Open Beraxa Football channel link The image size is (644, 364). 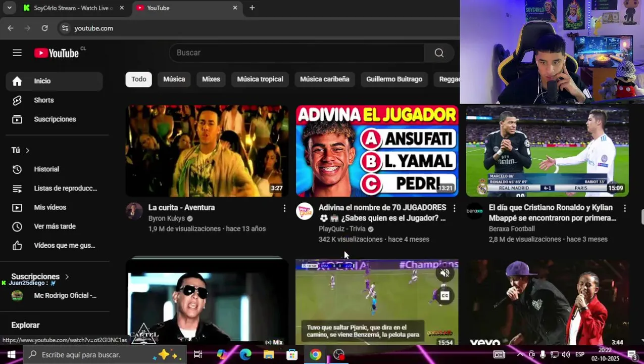click(x=512, y=229)
